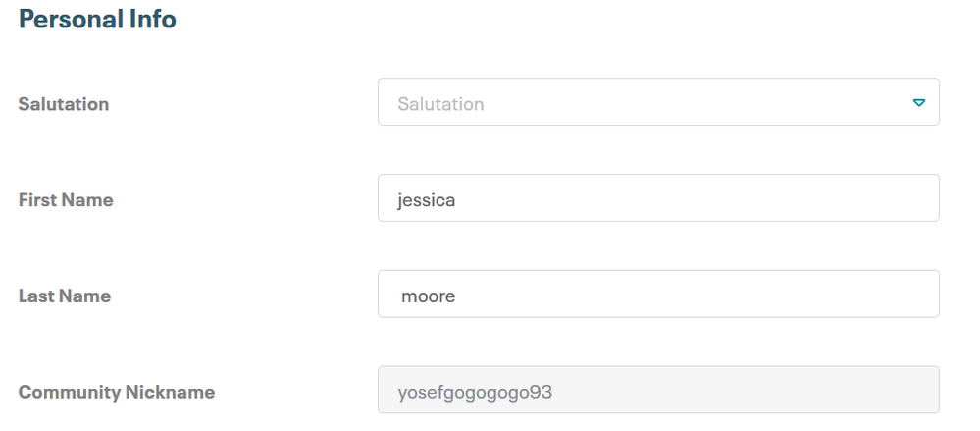Focus the First Name input field
Image resolution: width=980 pixels, height=431 pixels.
click(x=657, y=198)
